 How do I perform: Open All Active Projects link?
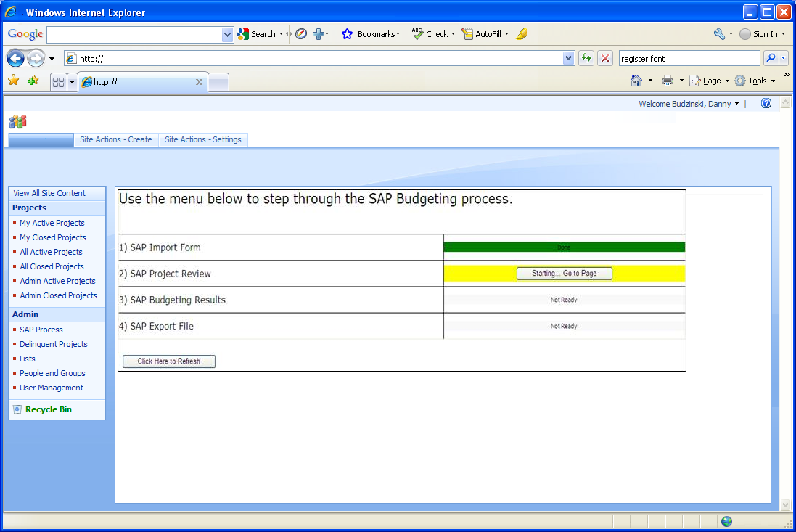pos(51,252)
